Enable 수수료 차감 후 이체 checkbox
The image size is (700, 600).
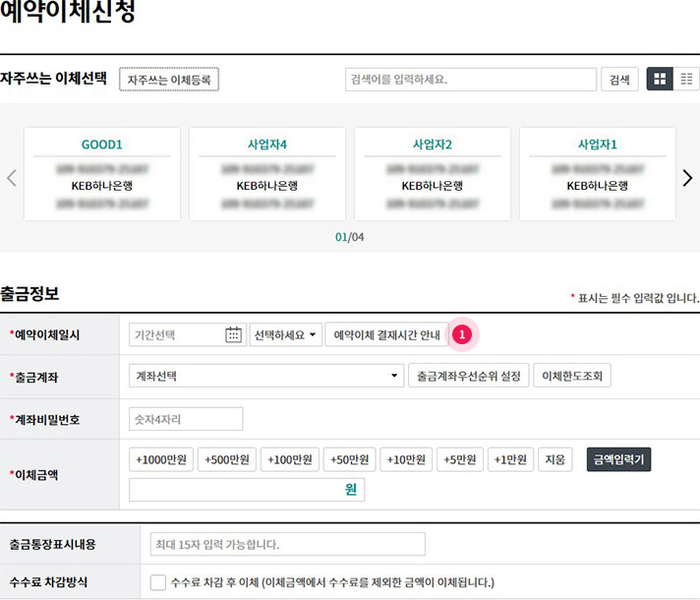pos(158,581)
